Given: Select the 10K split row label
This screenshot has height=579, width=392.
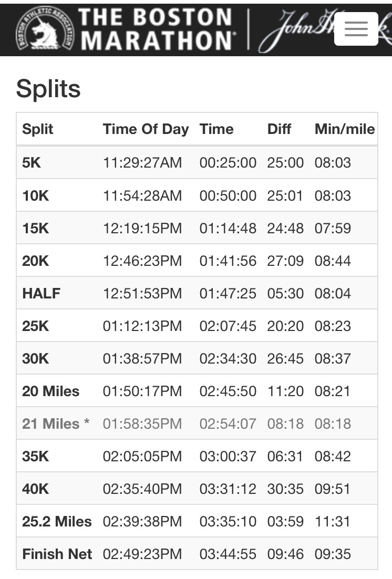Looking at the screenshot, I should point(35,195).
